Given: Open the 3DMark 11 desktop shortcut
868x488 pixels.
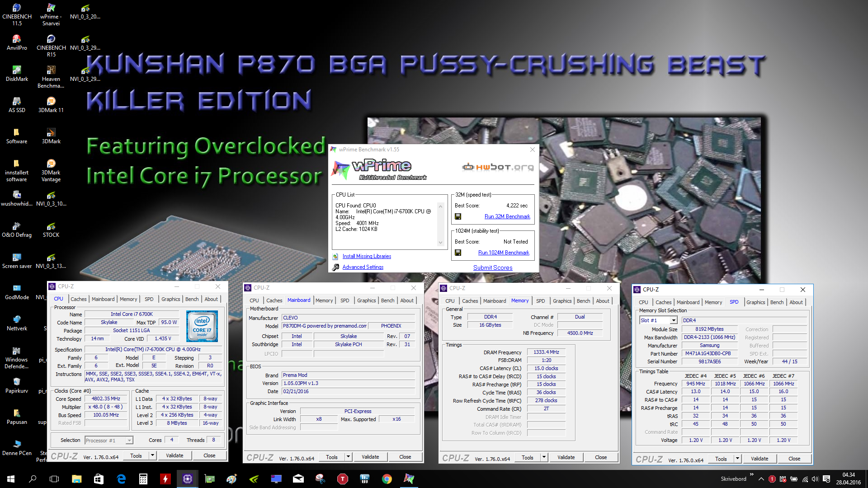Looking at the screenshot, I should click(51, 105).
